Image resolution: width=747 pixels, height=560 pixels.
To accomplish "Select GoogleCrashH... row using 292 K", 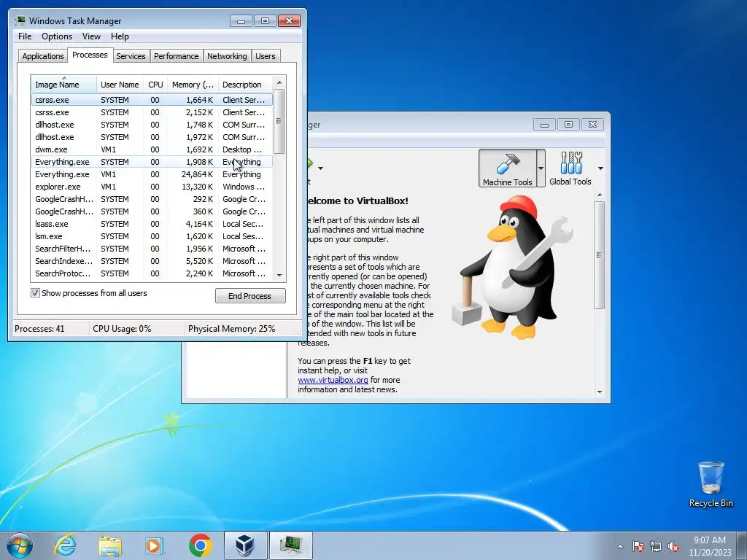I will coord(152,199).
